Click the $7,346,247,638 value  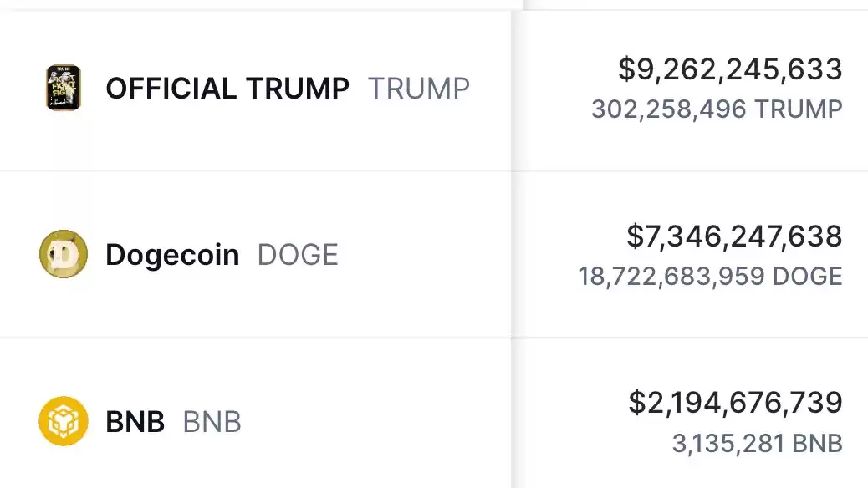click(x=734, y=236)
